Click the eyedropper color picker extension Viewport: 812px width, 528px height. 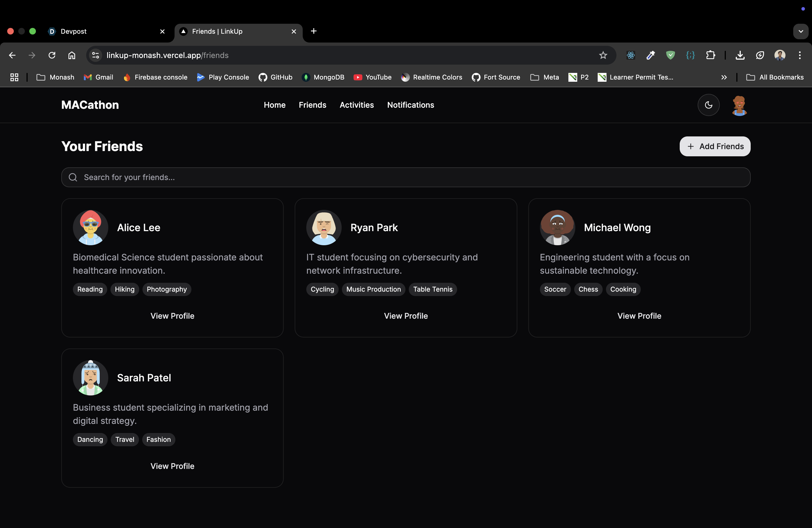tap(650, 55)
